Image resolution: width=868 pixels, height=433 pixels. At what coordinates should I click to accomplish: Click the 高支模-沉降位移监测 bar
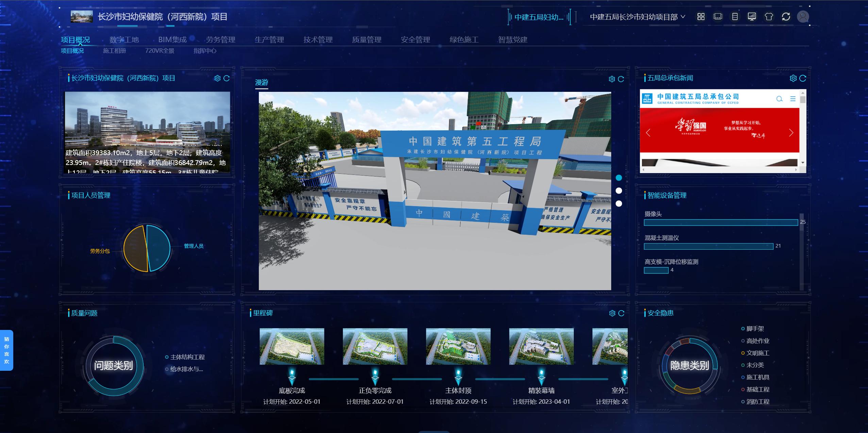656,270
